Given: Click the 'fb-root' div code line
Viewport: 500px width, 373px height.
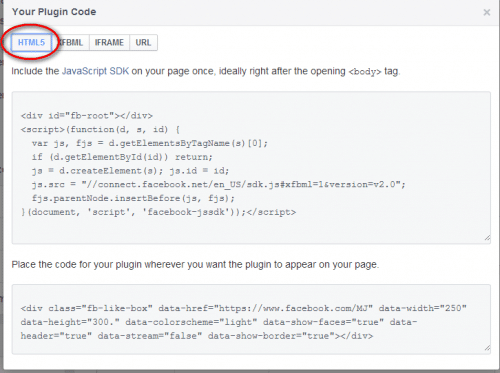Looking at the screenshot, I should click(x=87, y=116).
